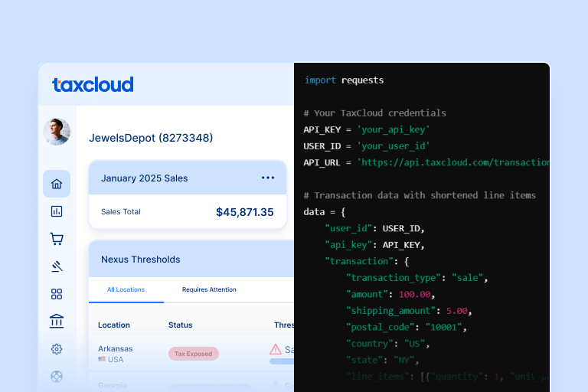Click the warning triangle in Arkansas row

[276, 349]
